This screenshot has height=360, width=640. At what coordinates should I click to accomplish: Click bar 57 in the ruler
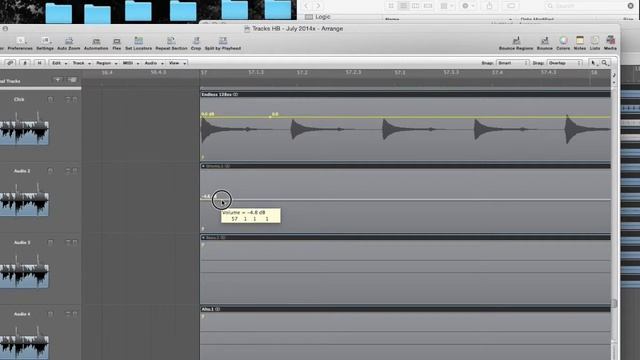coord(204,73)
